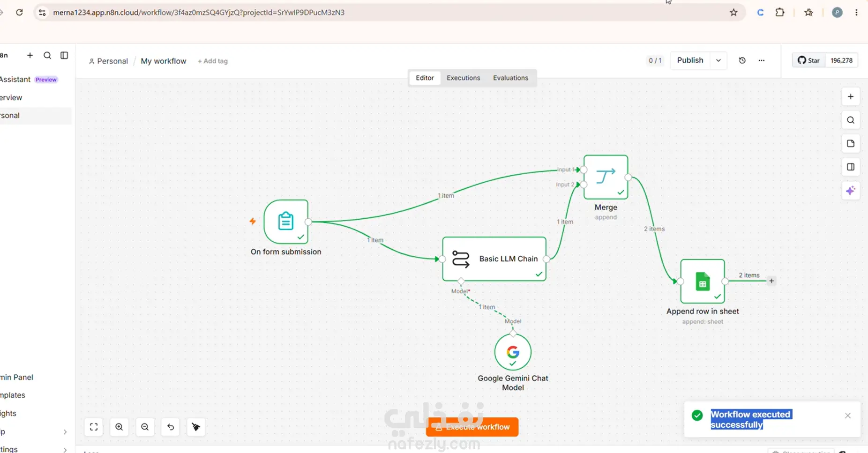Open the AI sparkle assistant button
Image resolution: width=868 pixels, height=453 pixels.
click(851, 190)
